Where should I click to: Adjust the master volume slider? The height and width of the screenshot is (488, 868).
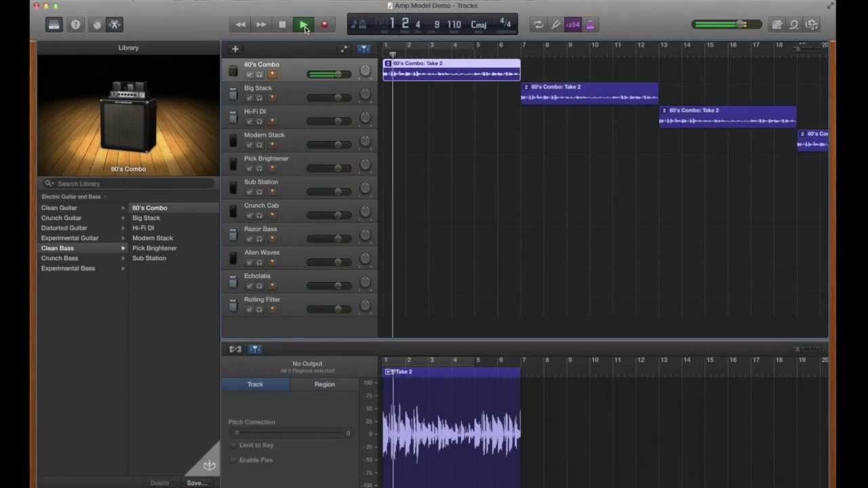727,25
